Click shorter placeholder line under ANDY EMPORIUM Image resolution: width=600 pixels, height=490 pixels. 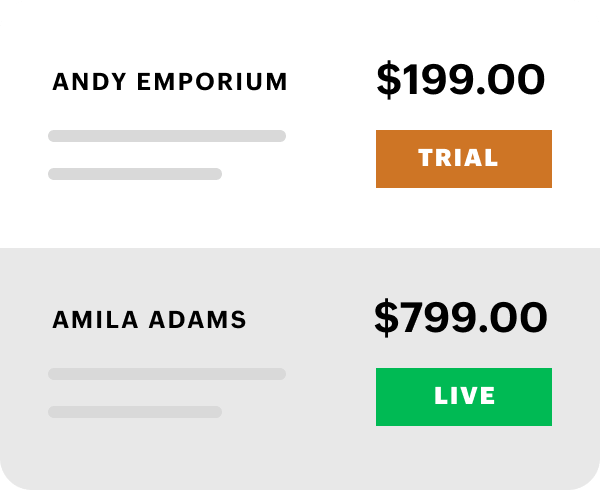point(135,174)
